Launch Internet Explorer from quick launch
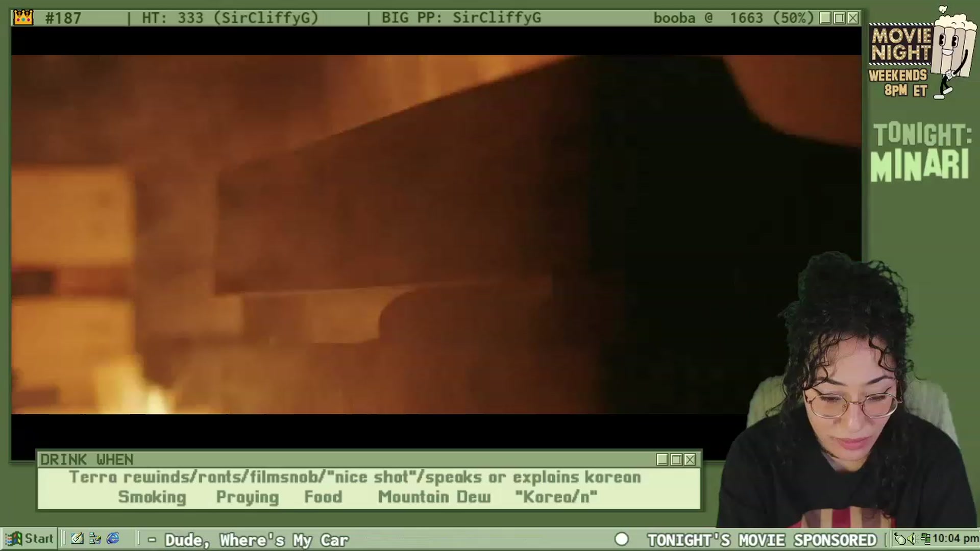 point(113,539)
